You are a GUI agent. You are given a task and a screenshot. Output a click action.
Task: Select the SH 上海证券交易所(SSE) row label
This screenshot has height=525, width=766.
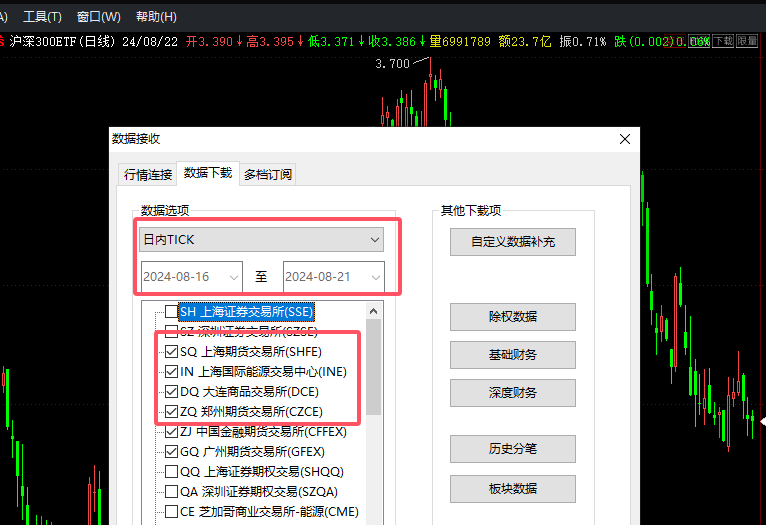click(x=246, y=312)
